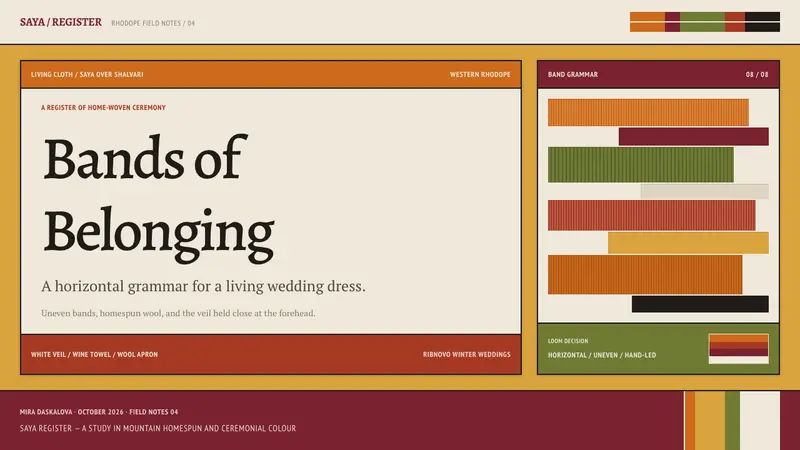Click the Rhodope Field Notes / 04 label
The height and width of the screenshot is (450, 800).
[153, 23]
